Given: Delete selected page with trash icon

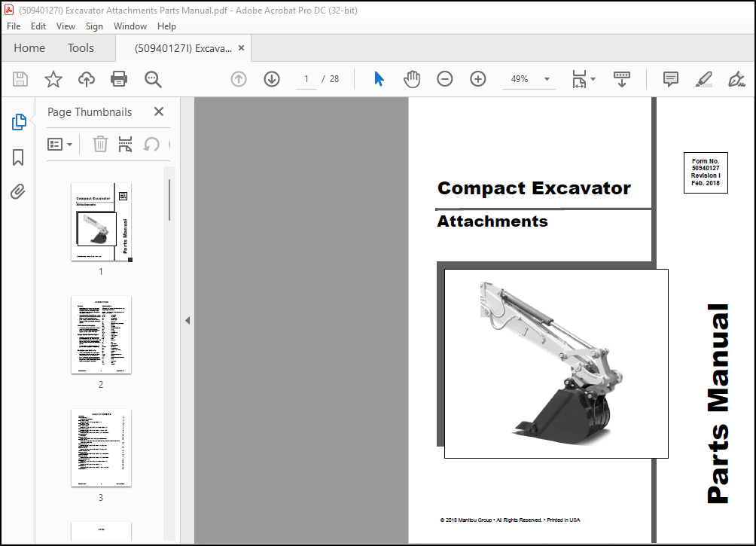Looking at the screenshot, I should click(100, 144).
